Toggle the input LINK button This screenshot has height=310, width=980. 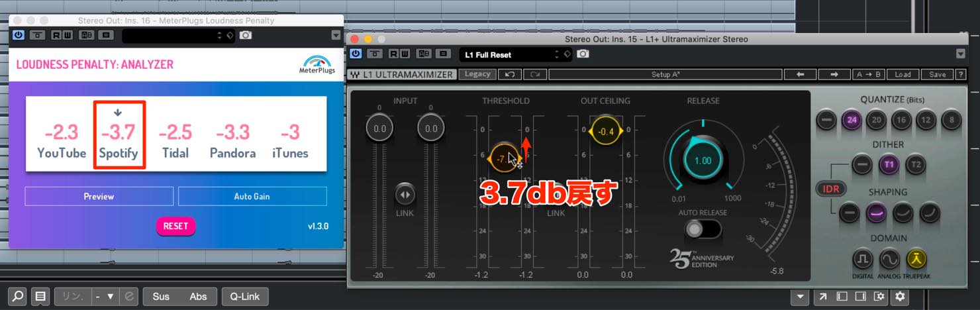point(405,195)
